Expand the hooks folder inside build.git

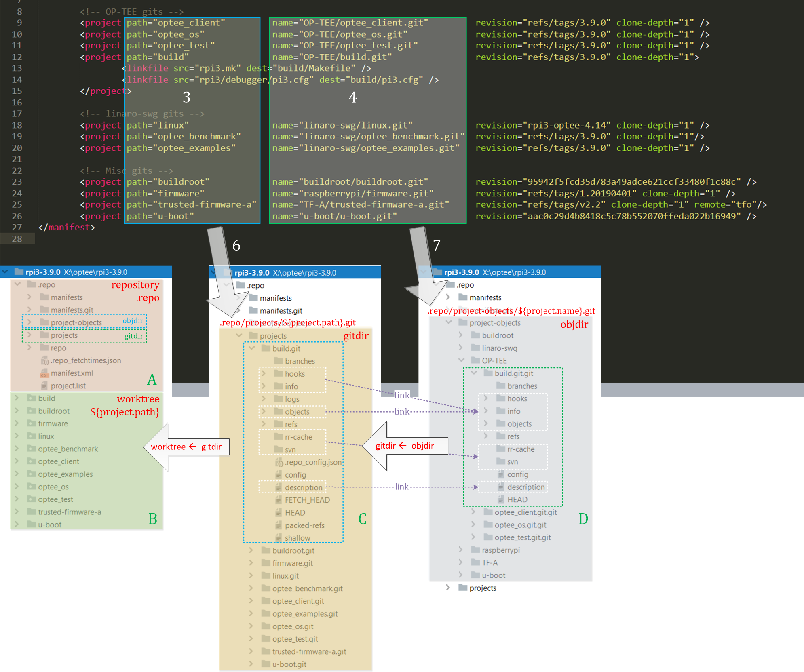[x=264, y=374]
